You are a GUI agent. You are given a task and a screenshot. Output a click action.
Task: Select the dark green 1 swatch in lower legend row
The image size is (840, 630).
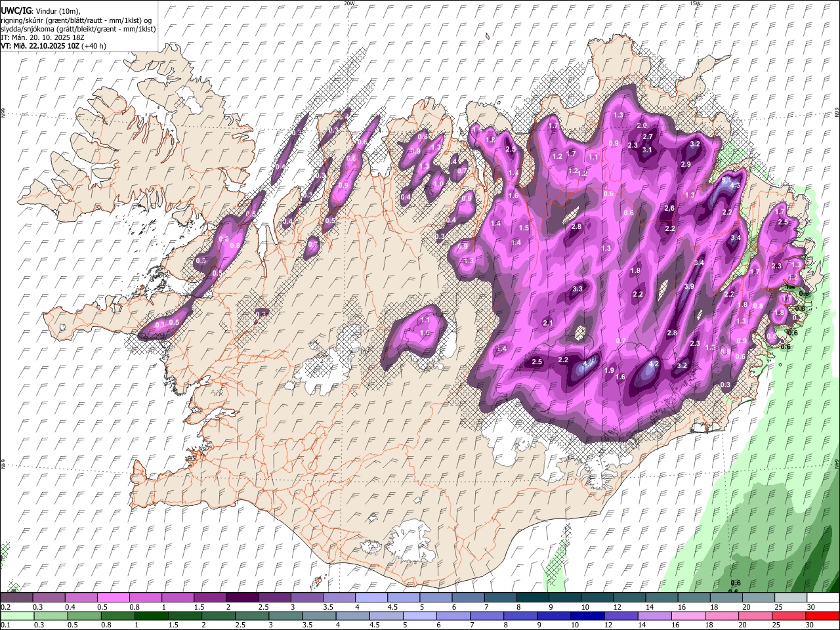pyautogui.click(x=151, y=616)
